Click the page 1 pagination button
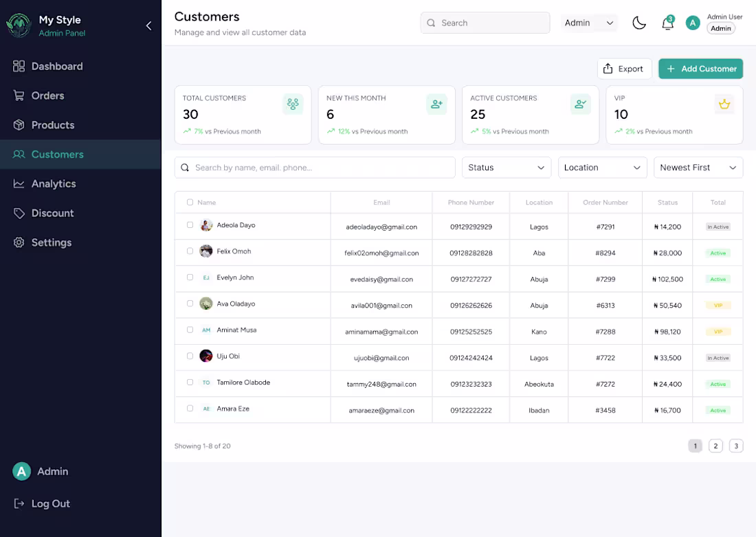Image resolution: width=756 pixels, height=537 pixels. point(695,446)
